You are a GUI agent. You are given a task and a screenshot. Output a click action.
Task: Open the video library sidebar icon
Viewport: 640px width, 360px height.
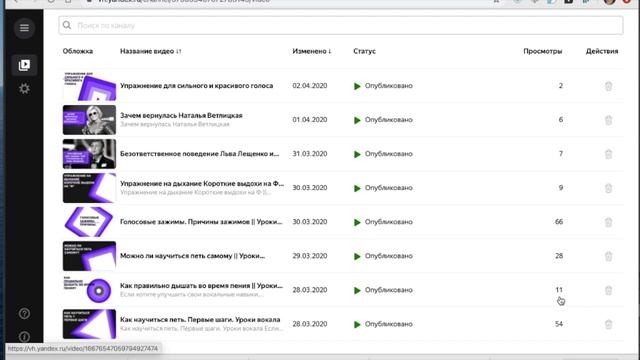coord(24,65)
